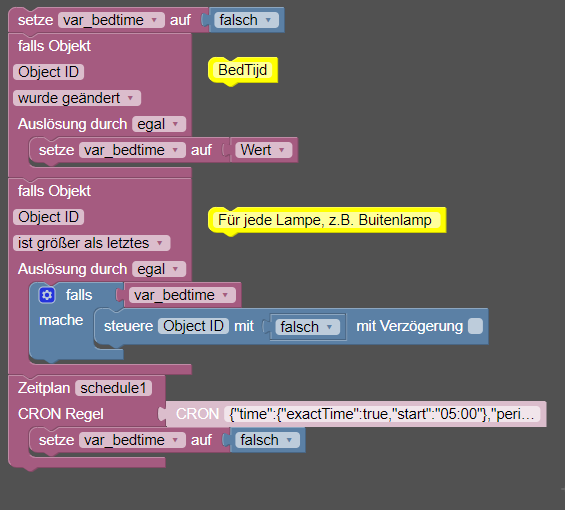Select 'Für jede Lampe, z.B. Buitenlamp' comment
Viewport: 565px width, 510px height.
(327, 220)
